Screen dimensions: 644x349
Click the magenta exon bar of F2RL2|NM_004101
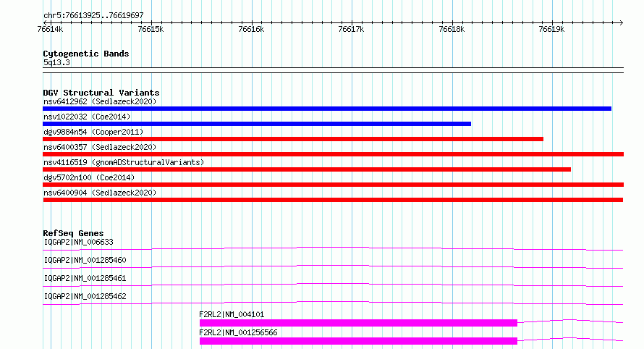358,323
